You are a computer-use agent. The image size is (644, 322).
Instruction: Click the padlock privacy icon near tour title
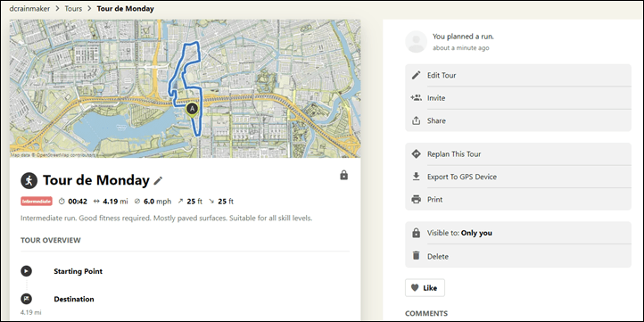(x=343, y=176)
